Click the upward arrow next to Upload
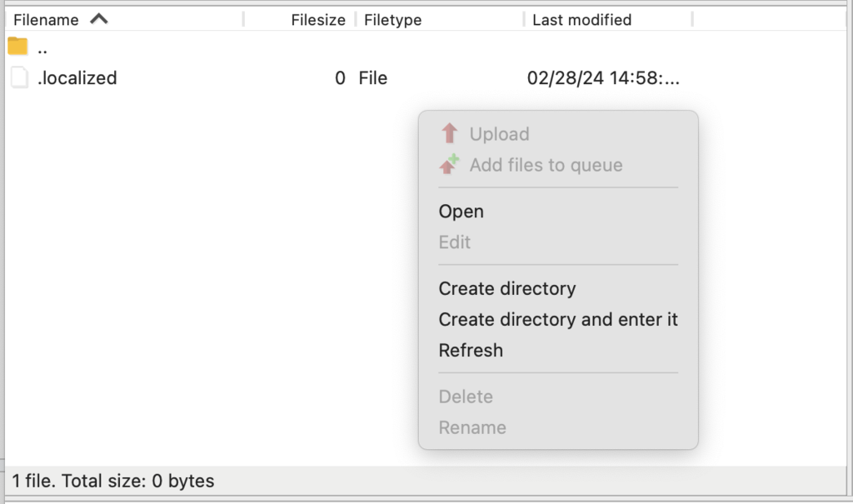Image resolution: width=853 pixels, height=504 pixels. [x=449, y=133]
